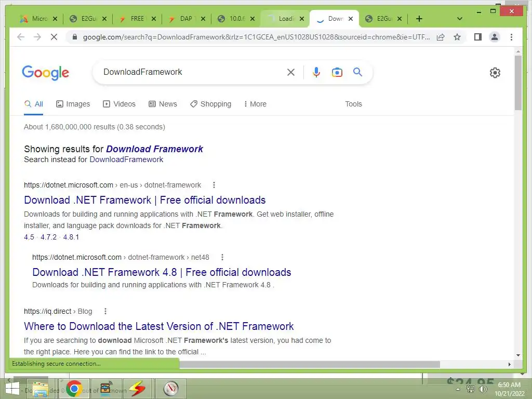
Task: Select the Videos search filter
Action: tap(119, 104)
